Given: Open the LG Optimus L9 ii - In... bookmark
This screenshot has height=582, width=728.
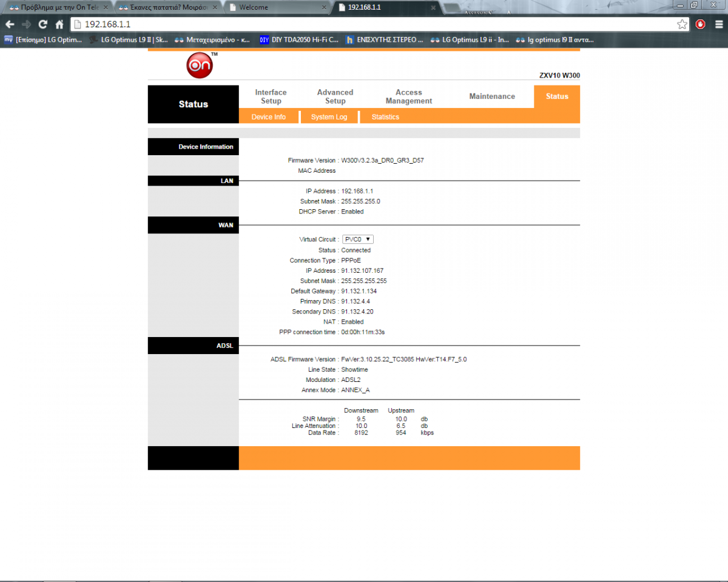Looking at the screenshot, I should [470, 40].
